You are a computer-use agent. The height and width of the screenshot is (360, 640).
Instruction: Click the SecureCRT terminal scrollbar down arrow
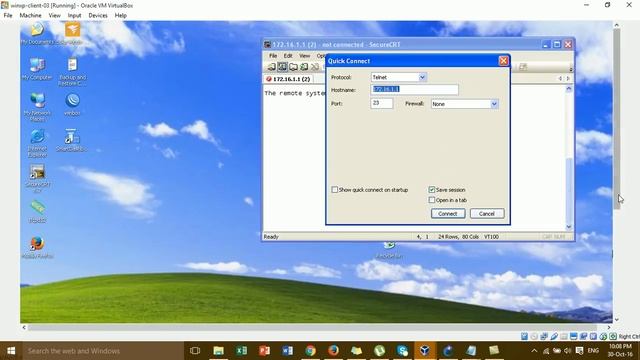click(x=569, y=227)
